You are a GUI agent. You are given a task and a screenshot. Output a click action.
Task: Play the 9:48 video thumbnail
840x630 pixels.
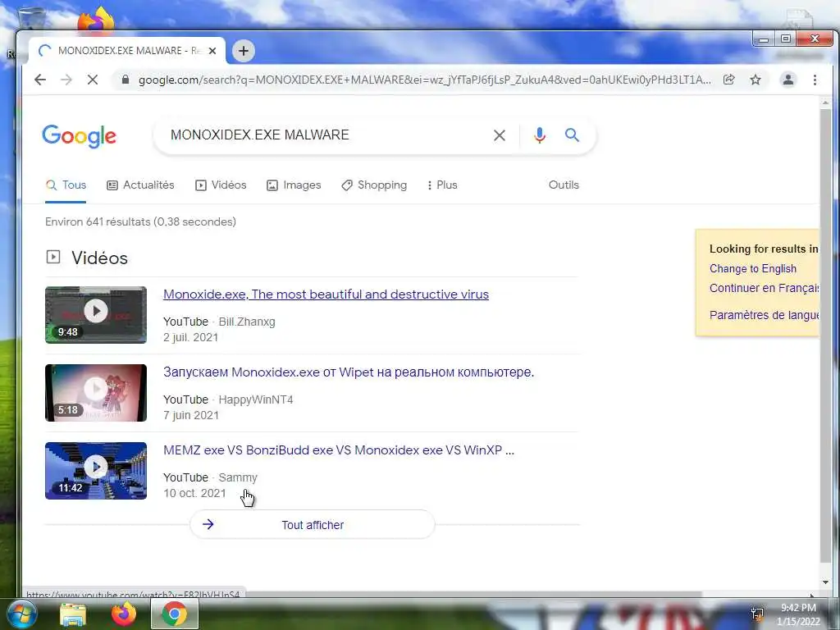96,315
